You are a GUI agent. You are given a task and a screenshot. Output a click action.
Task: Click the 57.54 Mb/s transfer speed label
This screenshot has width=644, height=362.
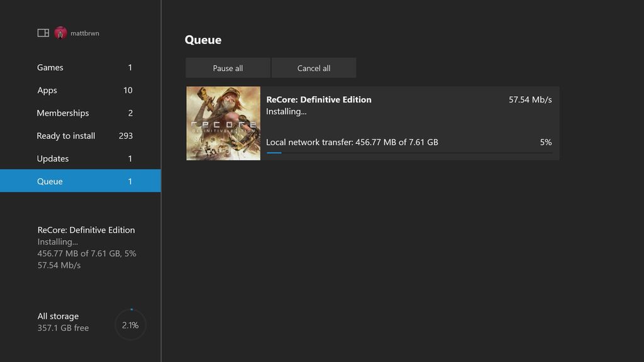point(528,99)
